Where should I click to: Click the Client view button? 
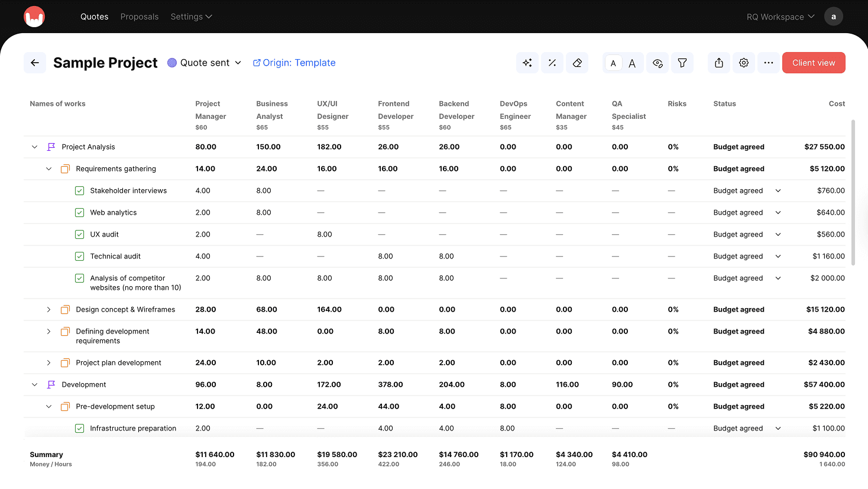point(814,63)
